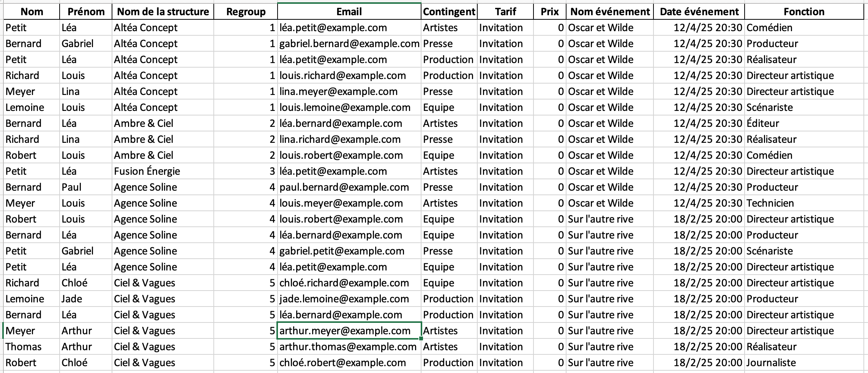This screenshot has width=868, height=373.
Task: Select the Nom header cell
Action: coord(32,12)
